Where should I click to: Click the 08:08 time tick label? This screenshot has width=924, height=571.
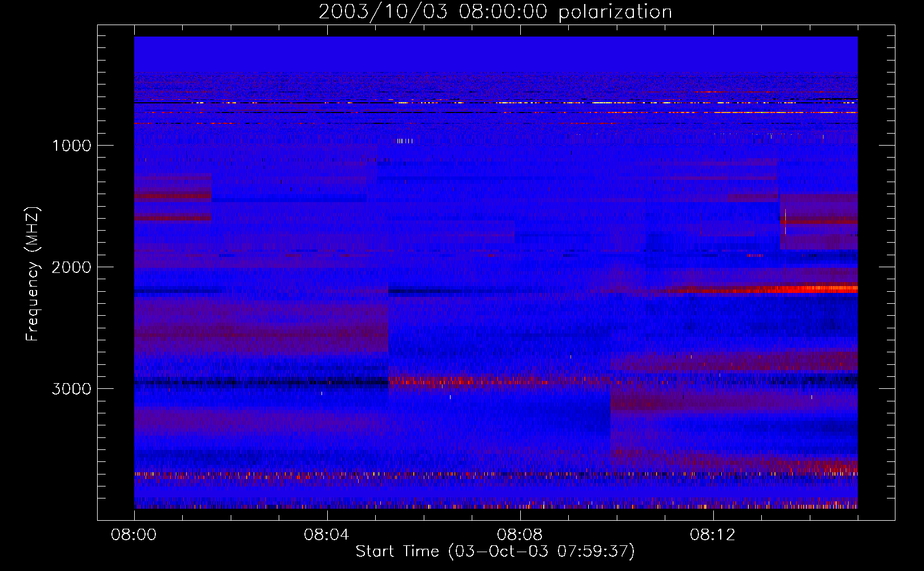tap(520, 535)
